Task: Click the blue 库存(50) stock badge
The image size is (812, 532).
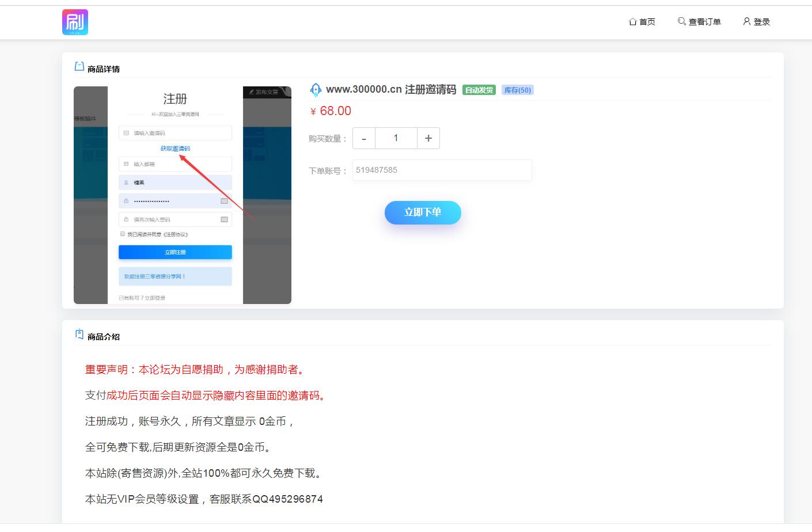Action: tap(517, 90)
